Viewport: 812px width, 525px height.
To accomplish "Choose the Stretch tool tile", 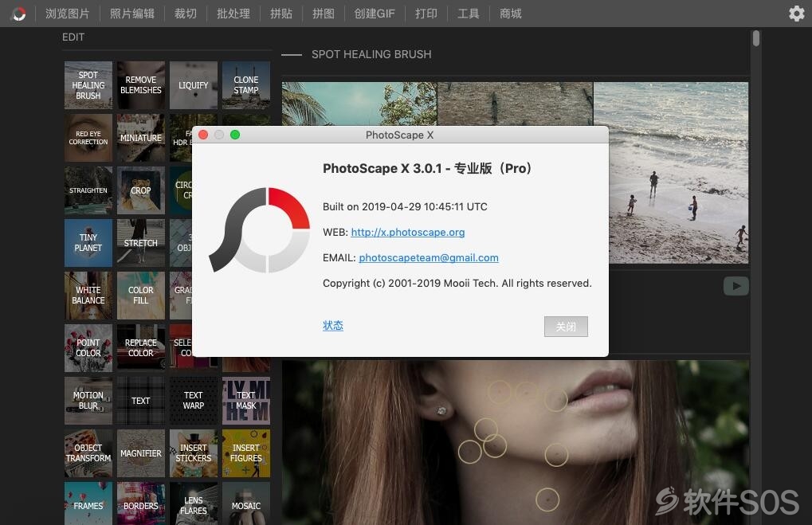I will pyautogui.click(x=141, y=243).
